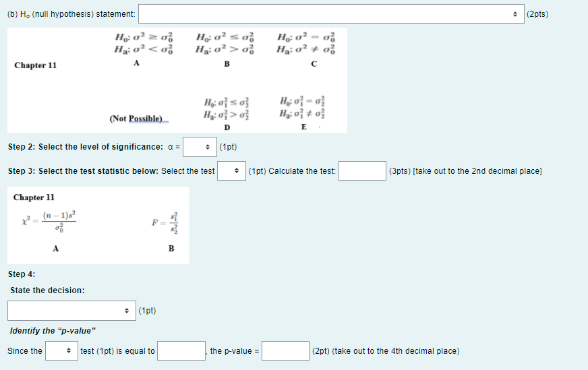
Task: Click the 'Identify the p-value' heading
Action: 53,331
